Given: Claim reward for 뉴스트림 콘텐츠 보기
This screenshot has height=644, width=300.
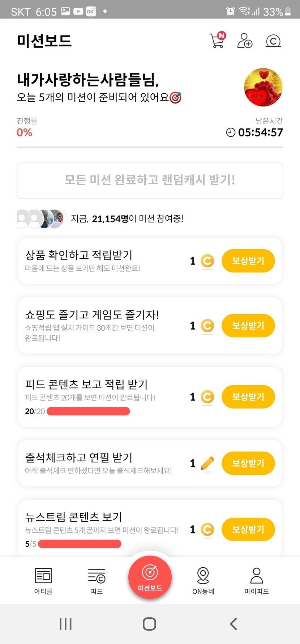Looking at the screenshot, I should click(248, 529).
